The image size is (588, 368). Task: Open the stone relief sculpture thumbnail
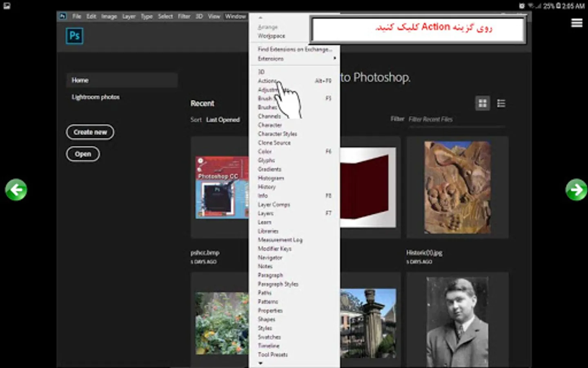click(x=458, y=188)
